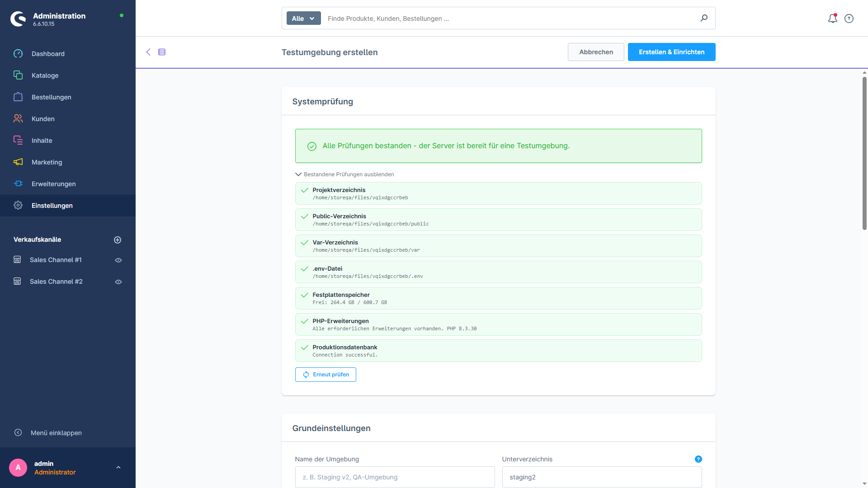Image resolution: width=868 pixels, height=488 pixels.
Task: Toggle visibility eye for Sales Channel #1
Action: [x=118, y=260]
